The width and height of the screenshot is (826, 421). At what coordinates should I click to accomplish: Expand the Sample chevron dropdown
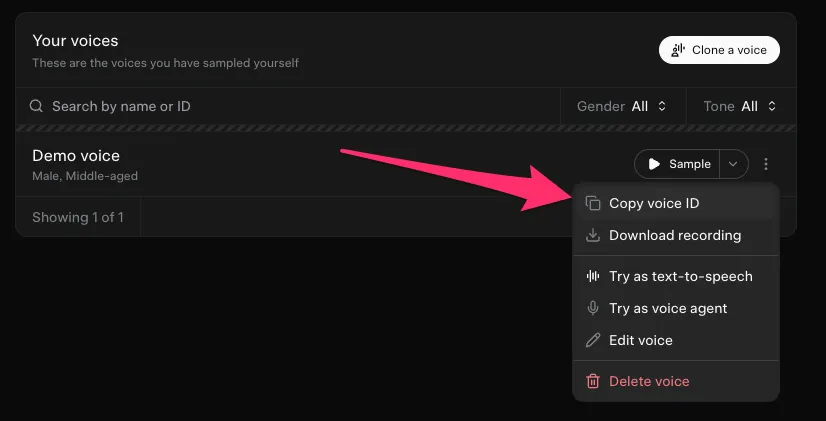[x=733, y=164]
